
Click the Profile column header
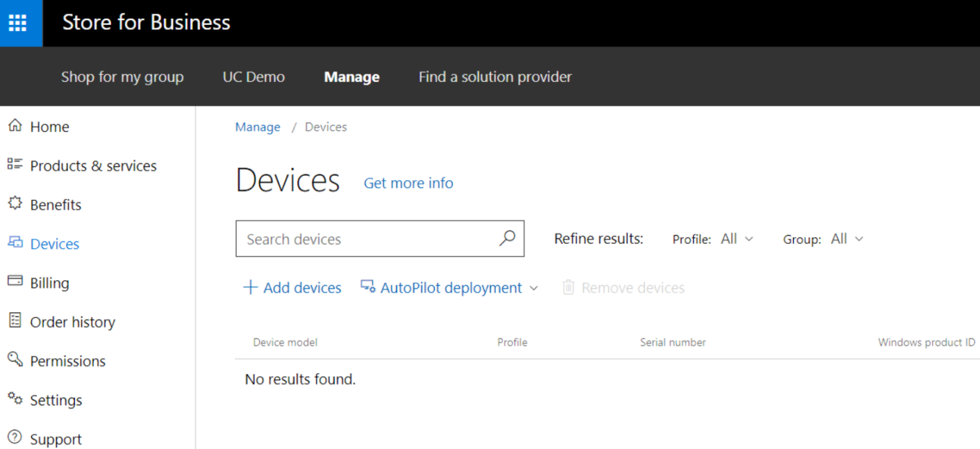pos(512,342)
